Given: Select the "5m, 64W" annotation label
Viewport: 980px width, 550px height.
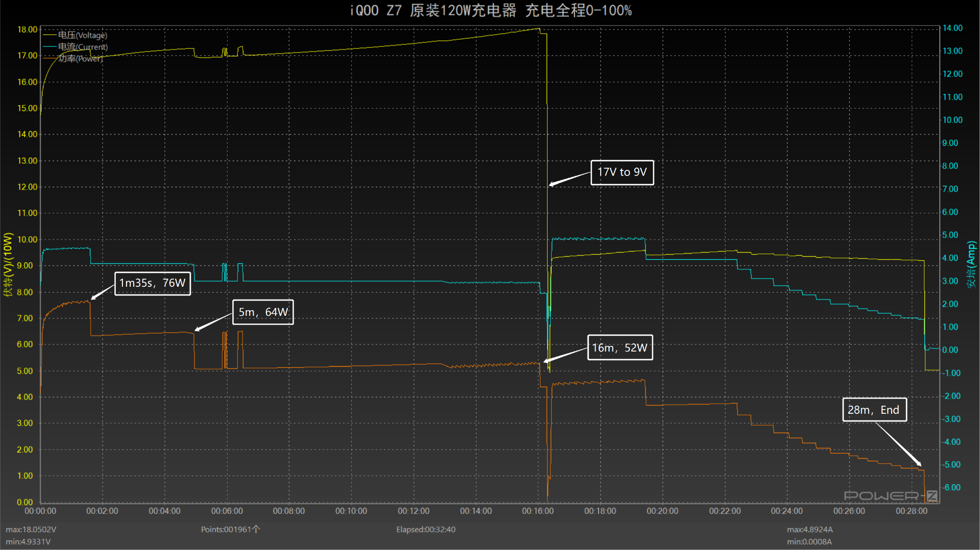Looking at the screenshot, I should [263, 312].
